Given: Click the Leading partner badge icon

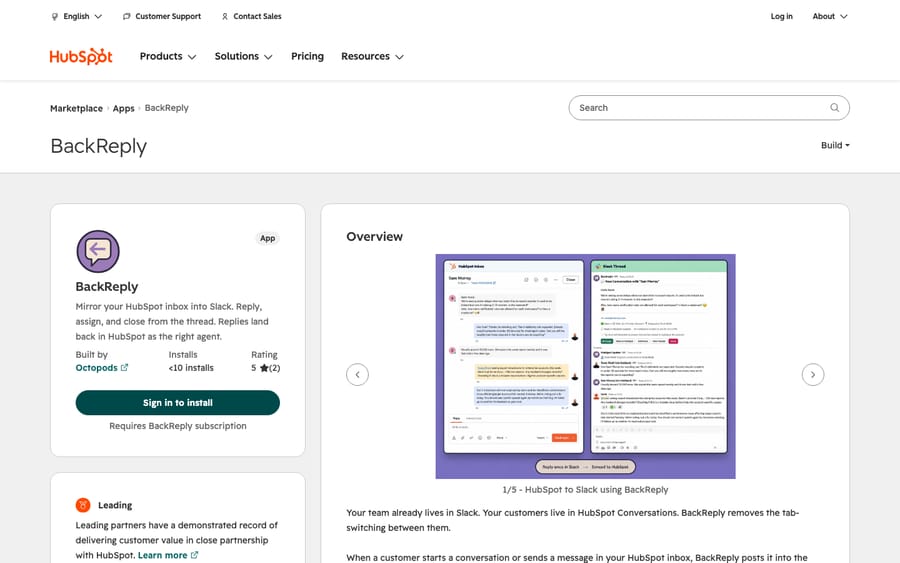Looking at the screenshot, I should click(83, 505).
